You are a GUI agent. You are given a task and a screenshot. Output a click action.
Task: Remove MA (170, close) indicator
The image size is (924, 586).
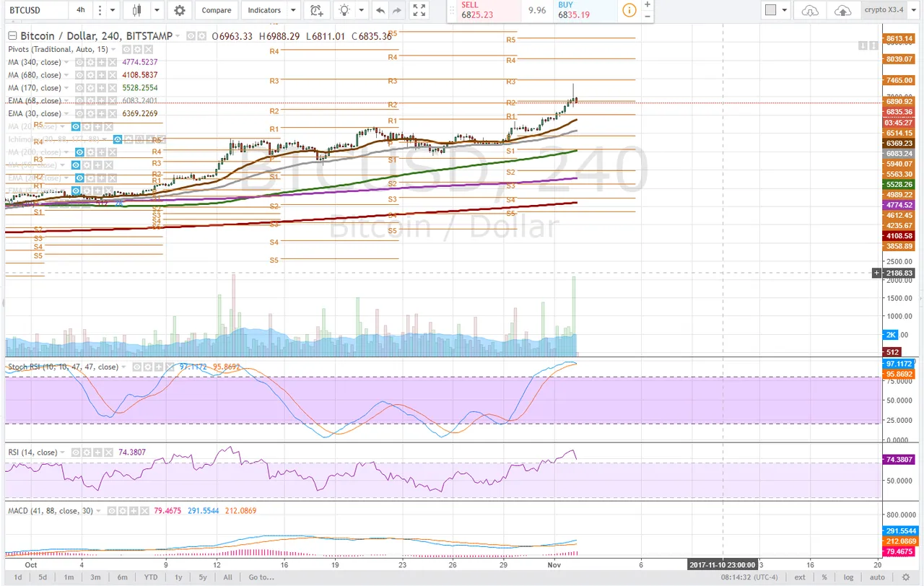[x=113, y=88]
